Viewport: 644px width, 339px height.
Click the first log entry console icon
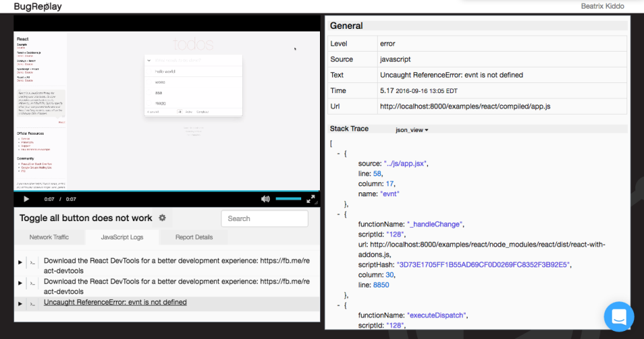[x=32, y=263]
